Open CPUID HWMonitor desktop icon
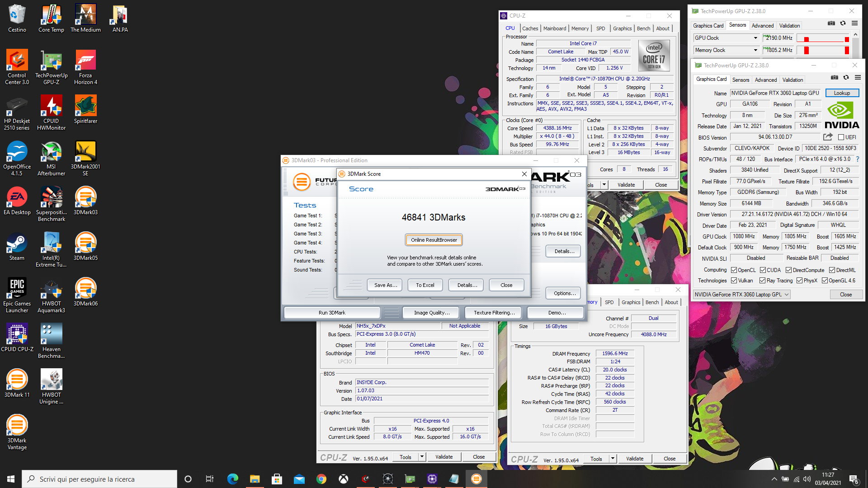Viewport: 868px width, 488px height. click(51, 113)
